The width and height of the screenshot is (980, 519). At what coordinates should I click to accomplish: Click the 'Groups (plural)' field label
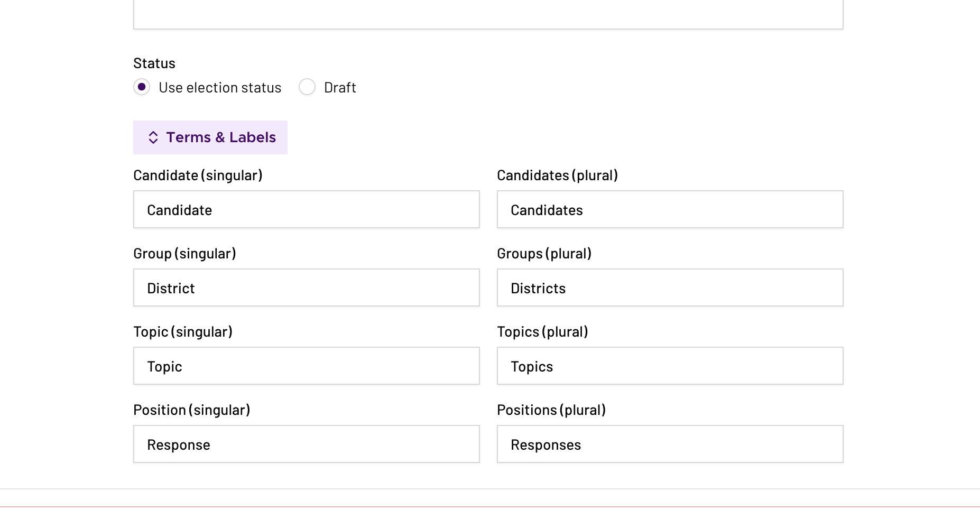[x=544, y=254]
